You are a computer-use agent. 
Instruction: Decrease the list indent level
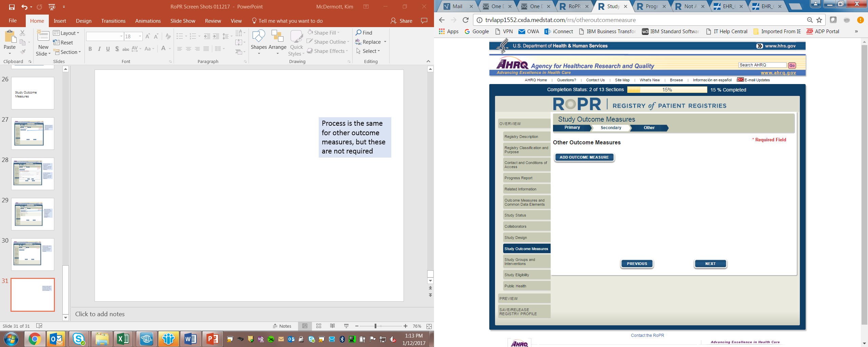tap(207, 36)
